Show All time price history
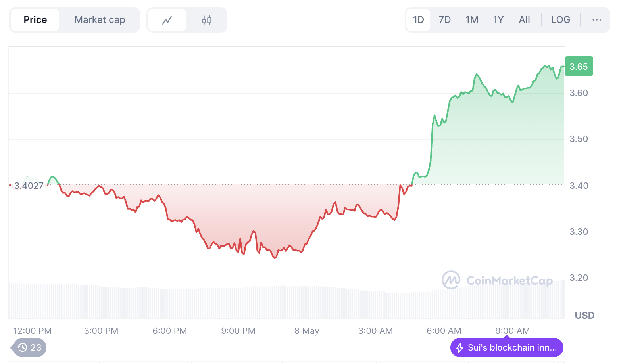 click(x=524, y=20)
